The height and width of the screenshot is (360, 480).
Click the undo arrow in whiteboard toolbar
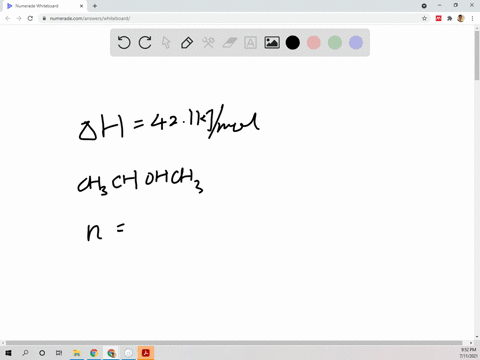coord(124,43)
